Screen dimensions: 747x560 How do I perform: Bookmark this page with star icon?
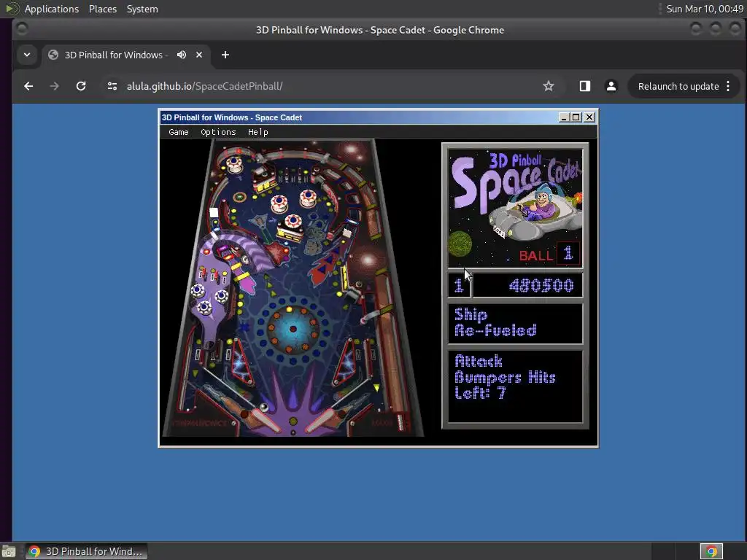[x=549, y=86]
